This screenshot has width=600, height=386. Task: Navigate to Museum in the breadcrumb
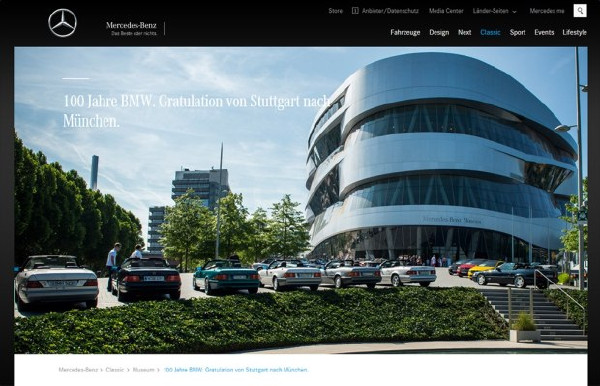point(143,370)
